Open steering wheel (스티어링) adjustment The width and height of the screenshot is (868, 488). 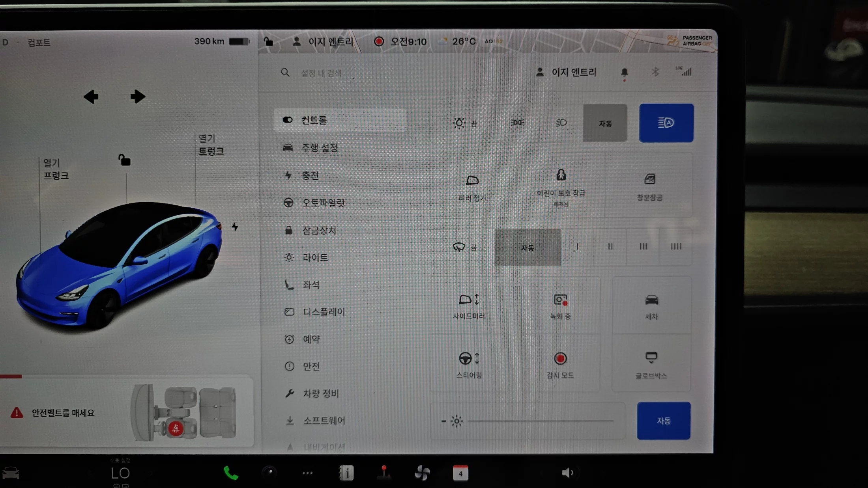pyautogui.click(x=469, y=359)
